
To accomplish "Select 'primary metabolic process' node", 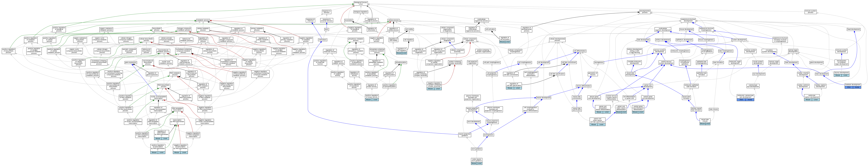I will (257, 29).
